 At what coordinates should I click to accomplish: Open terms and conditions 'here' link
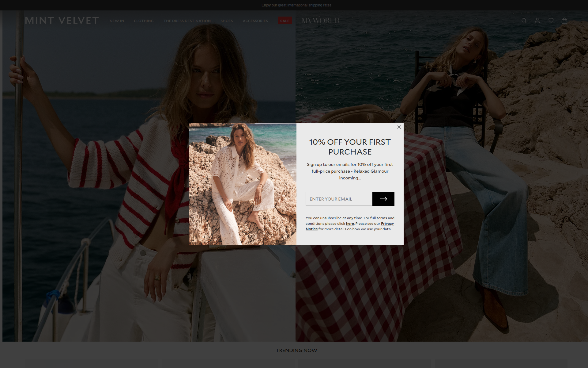coord(350,224)
